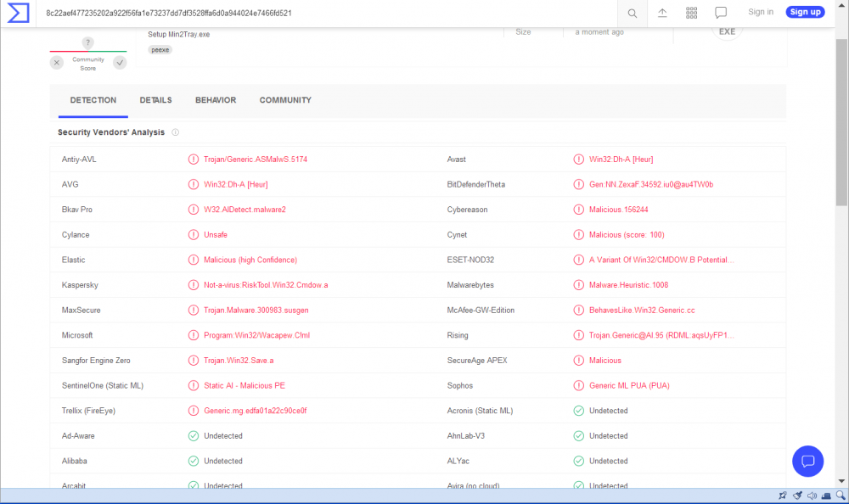Viewport: 849px width, 504px height.
Task: Open the comments speech bubble icon in header
Action: click(721, 13)
